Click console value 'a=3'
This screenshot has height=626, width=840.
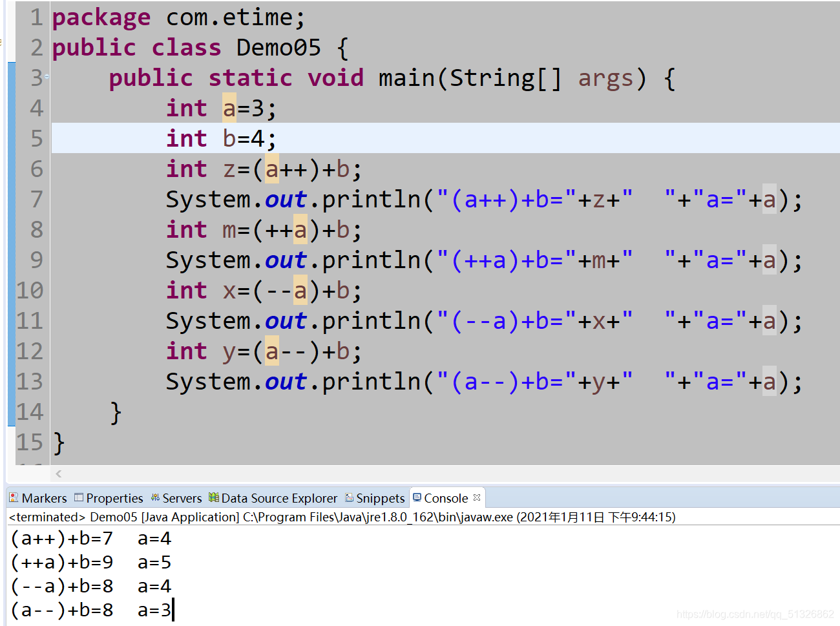[x=154, y=610]
